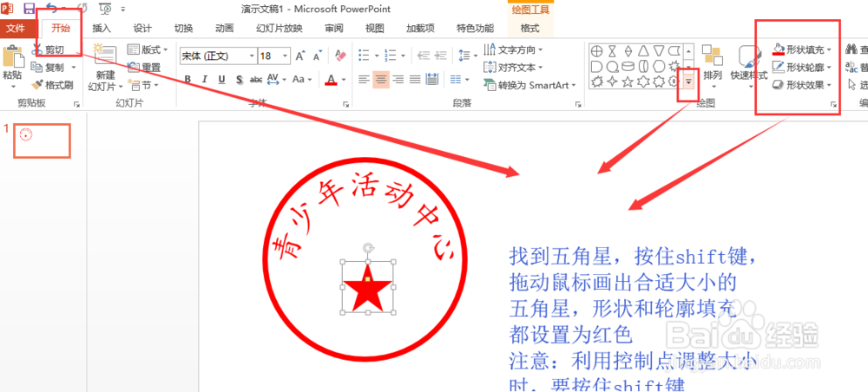Clear all formatting with eraser A icon
Viewport: 868px width, 392px height.
coord(340,56)
